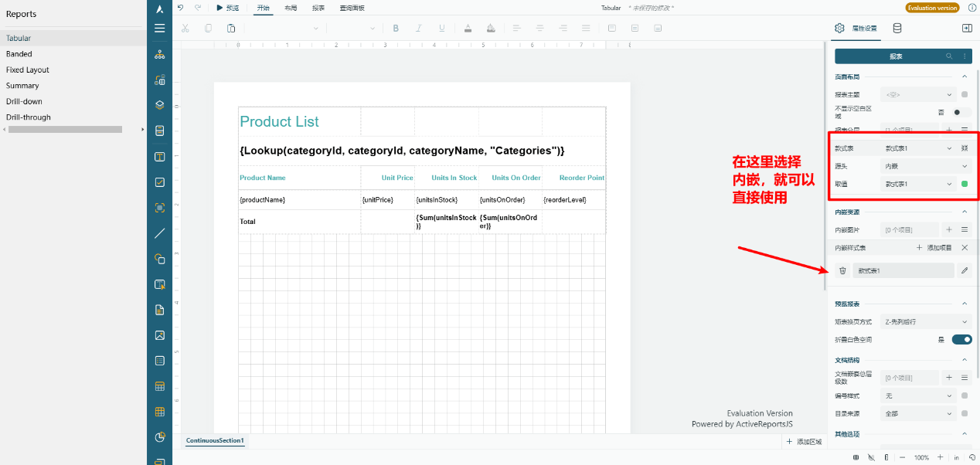Toggle underline text formatting

442,29
